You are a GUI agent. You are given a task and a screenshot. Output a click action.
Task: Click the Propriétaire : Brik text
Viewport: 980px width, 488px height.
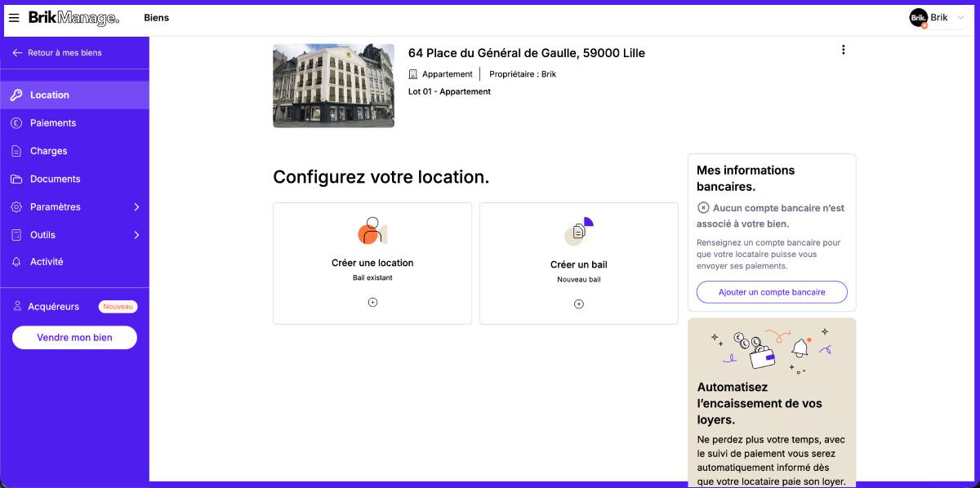coord(523,74)
